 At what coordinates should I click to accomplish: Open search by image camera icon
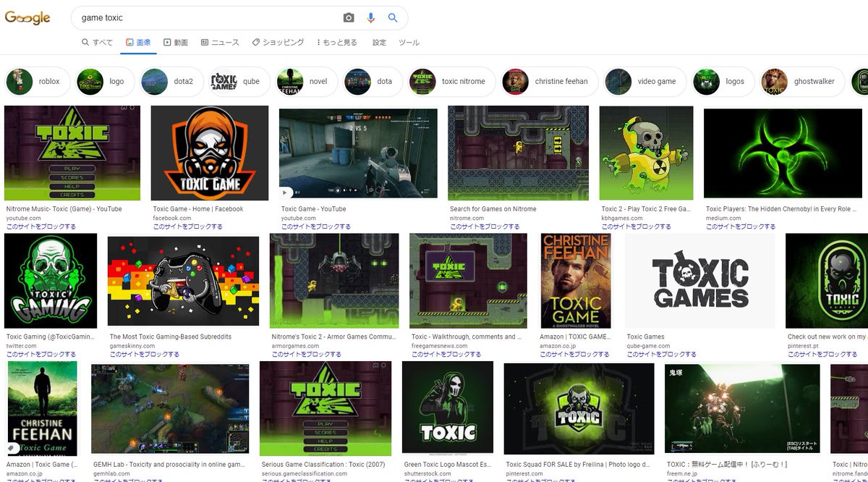(349, 18)
